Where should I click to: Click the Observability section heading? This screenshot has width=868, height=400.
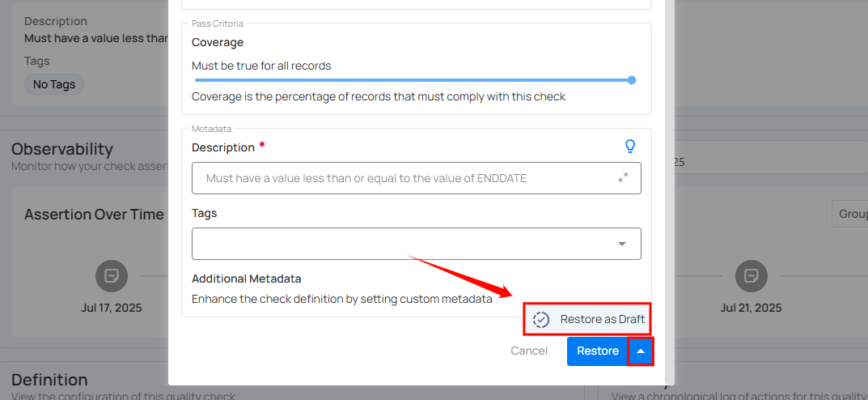62,149
